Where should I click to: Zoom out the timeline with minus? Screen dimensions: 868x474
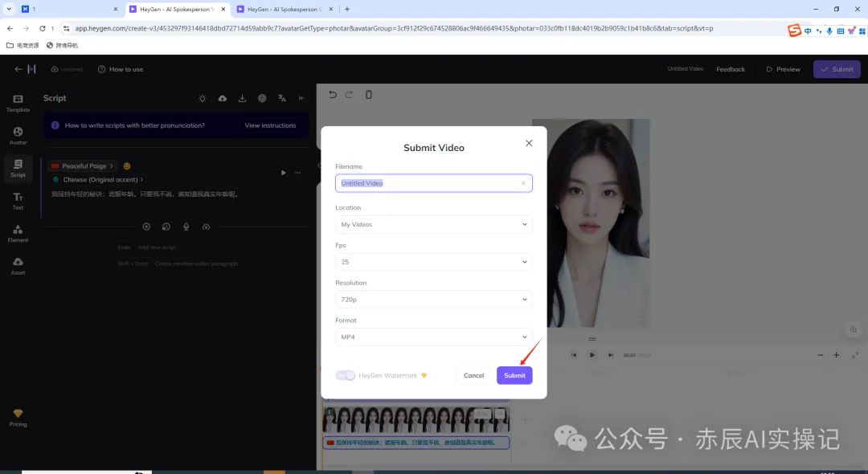[x=821, y=355]
